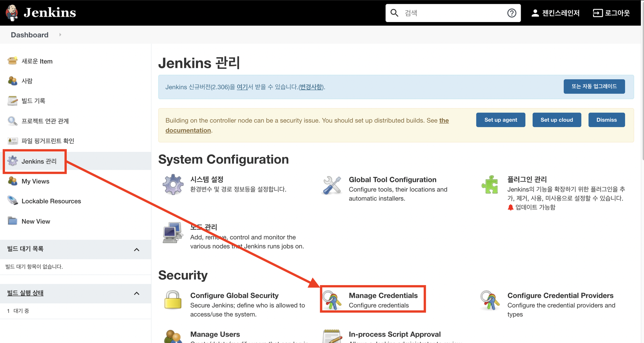Image resolution: width=644 pixels, height=343 pixels.
Task: Open the 새로운 Item menu entry
Action: [37, 61]
